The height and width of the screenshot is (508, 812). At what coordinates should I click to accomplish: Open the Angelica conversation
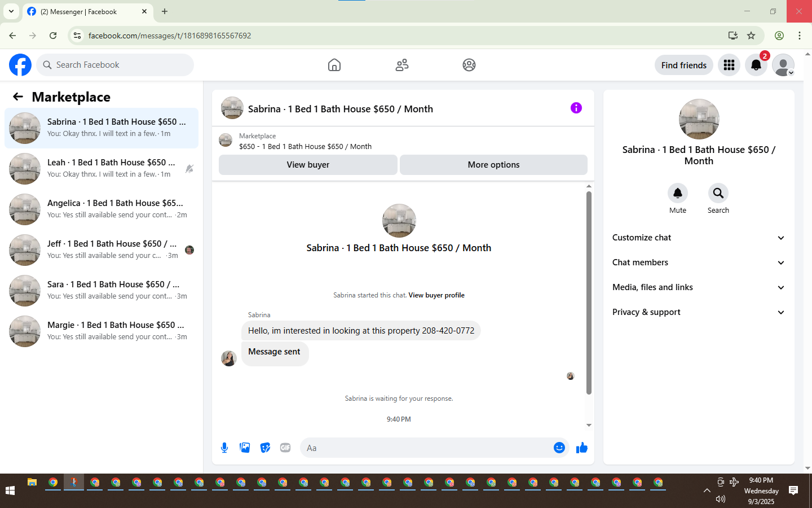click(x=101, y=209)
